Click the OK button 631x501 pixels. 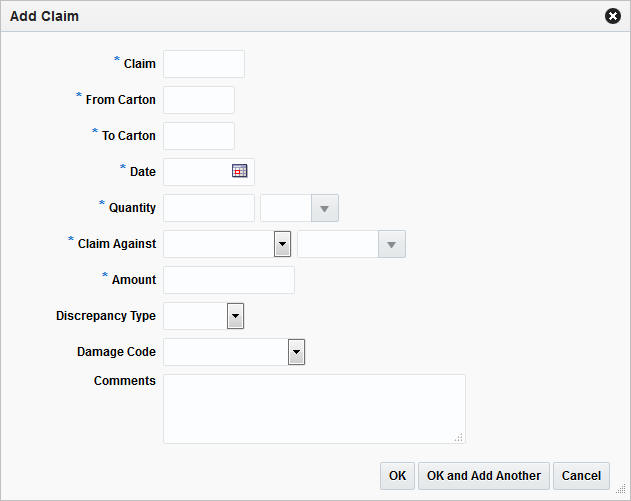397,475
